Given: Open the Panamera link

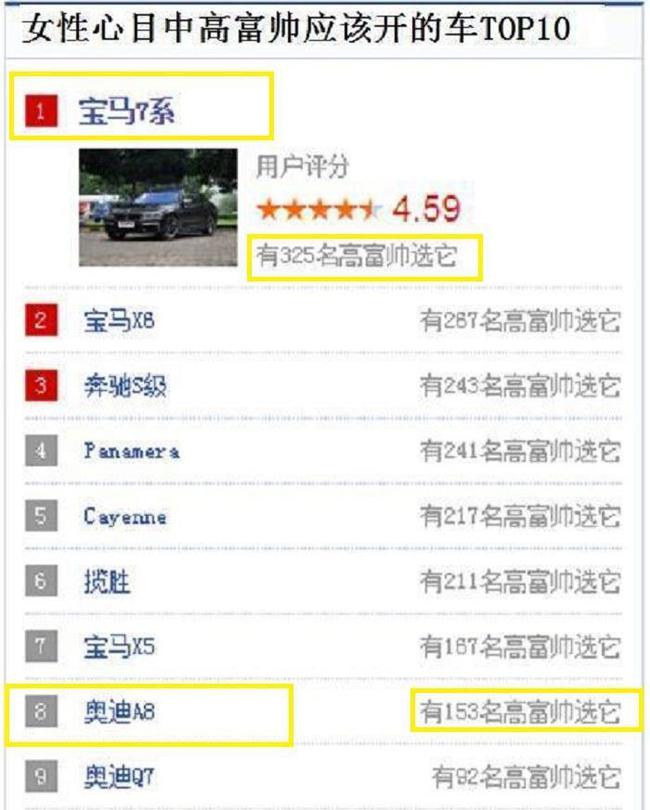Looking at the screenshot, I should (x=132, y=451).
